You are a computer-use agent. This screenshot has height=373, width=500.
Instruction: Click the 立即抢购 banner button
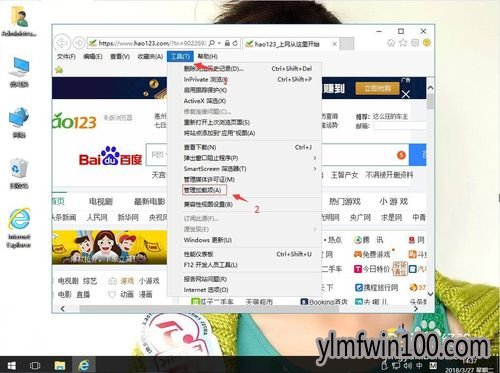coord(377,88)
